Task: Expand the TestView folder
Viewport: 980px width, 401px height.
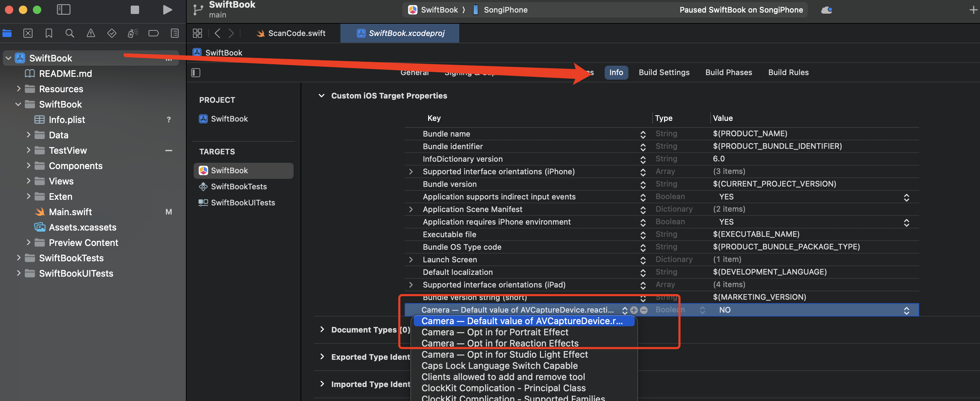Action: click(x=28, y=150)
